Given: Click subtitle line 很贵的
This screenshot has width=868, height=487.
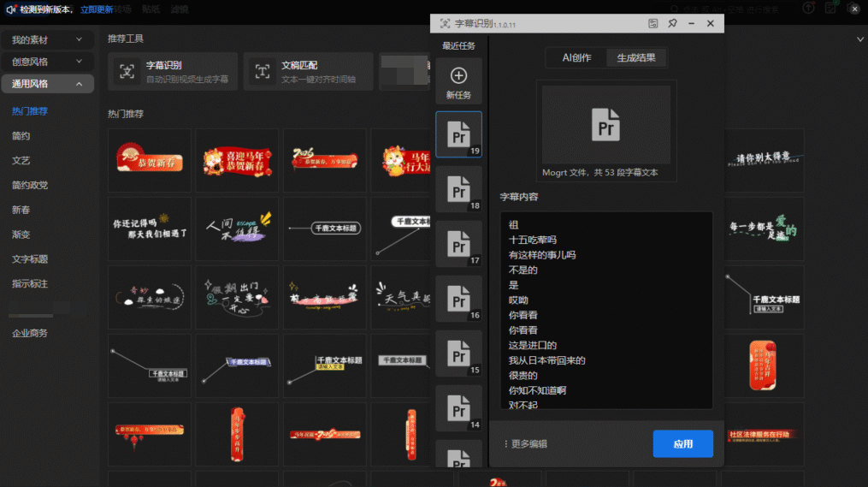Looking at the screenshot, I should [x=523, y=375].
